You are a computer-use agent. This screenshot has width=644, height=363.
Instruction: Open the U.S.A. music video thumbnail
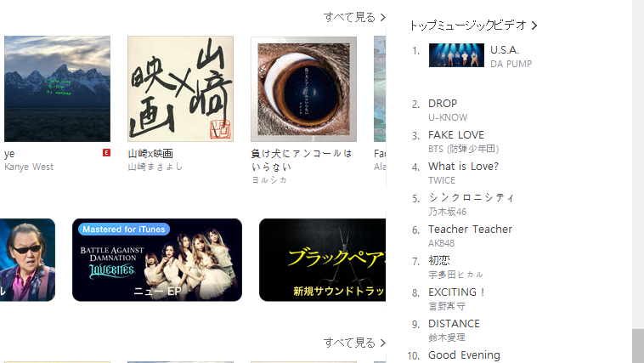click(x=456, y=55)
